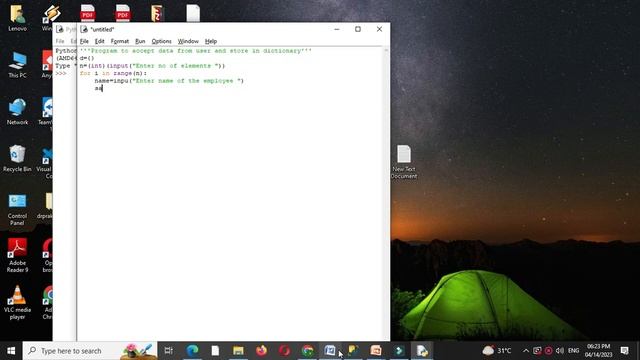Screen dimensions: 640x360
Task: Click the 'Enter no of elements' input line
Action: click(152, 66)
